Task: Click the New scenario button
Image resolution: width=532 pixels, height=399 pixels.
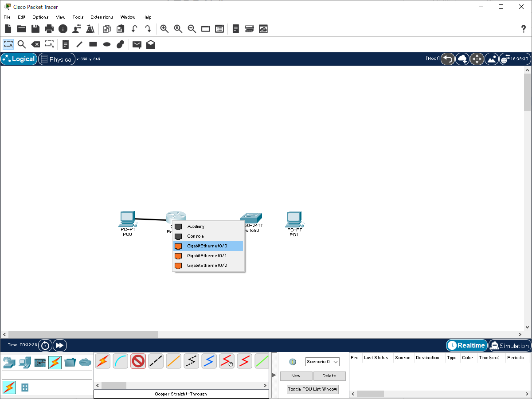Action: 296,376
